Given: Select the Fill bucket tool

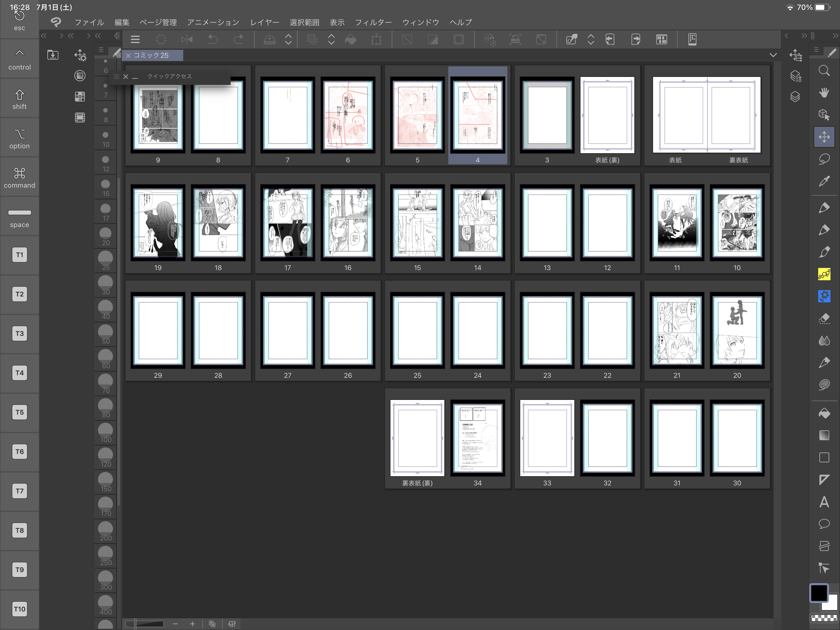Looking at the screenshot, I should [x=824, y=413].
